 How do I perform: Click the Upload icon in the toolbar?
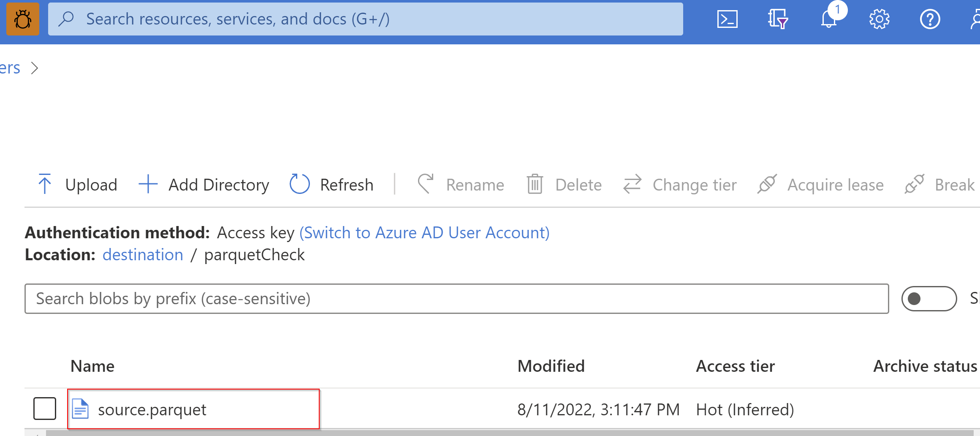[45, 184]
